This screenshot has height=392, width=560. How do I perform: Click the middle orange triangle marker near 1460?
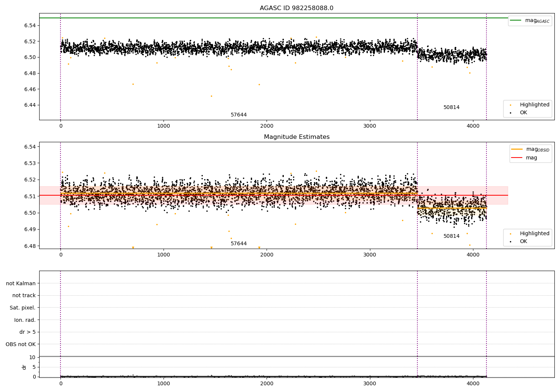click(x=211, y=248)
